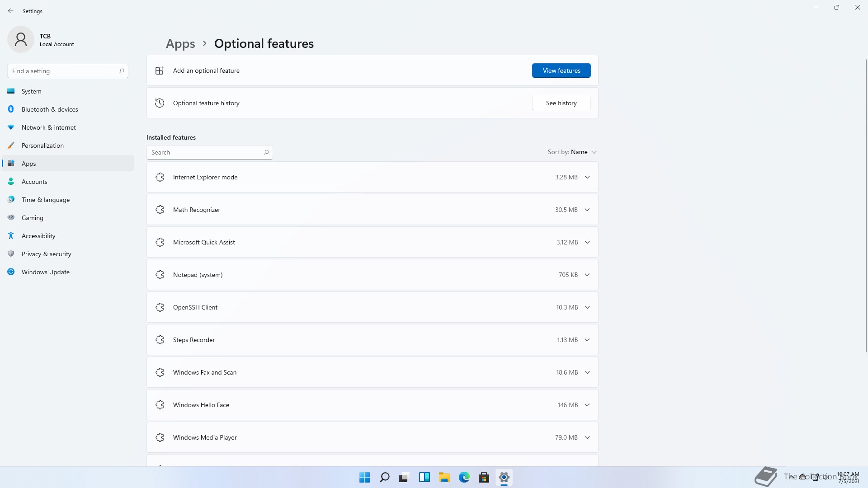Open taskbar Search
The height and width of the screenshot is (488, 868).
(x=385, y=477)
